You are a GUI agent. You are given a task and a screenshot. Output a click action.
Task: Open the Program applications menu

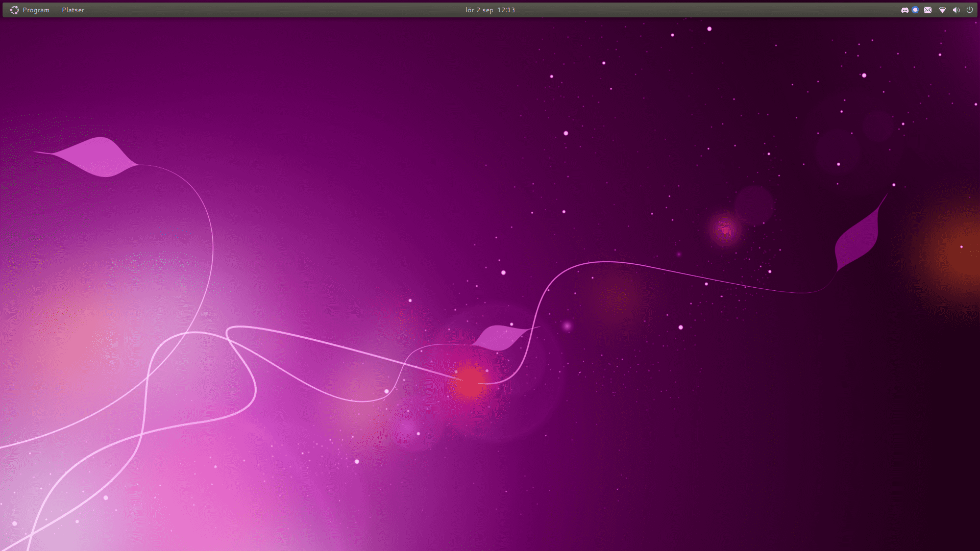click(36, 10)
